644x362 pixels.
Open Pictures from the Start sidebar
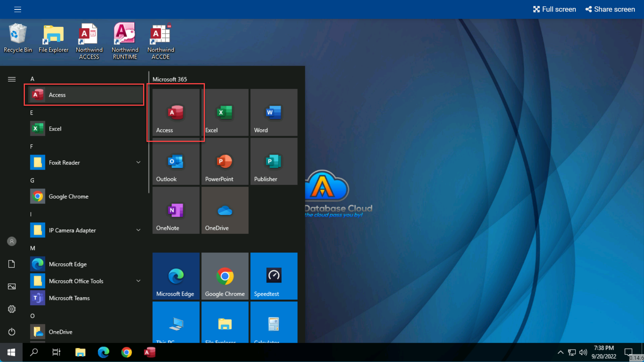12,286
